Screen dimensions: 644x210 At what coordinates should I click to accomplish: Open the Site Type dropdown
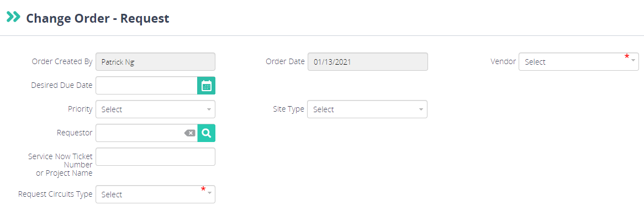coord(367,109)
